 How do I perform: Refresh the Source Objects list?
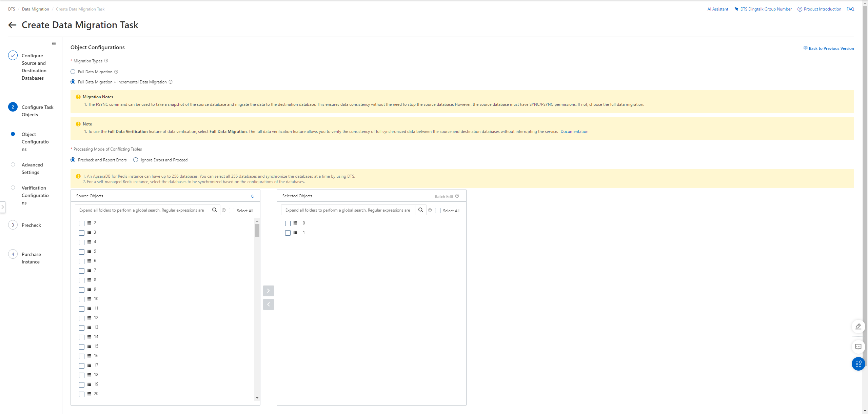pyautogui.click(x=252, y=196)
